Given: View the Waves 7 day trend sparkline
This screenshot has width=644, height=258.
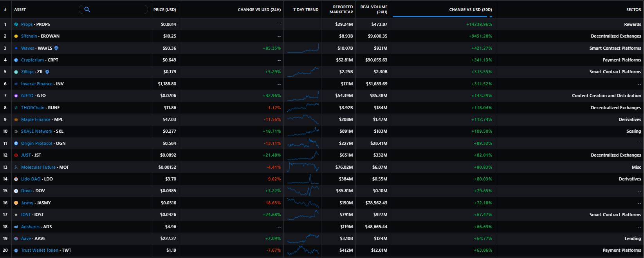Looking at the screenshot, I should click(x=303, y=48).
